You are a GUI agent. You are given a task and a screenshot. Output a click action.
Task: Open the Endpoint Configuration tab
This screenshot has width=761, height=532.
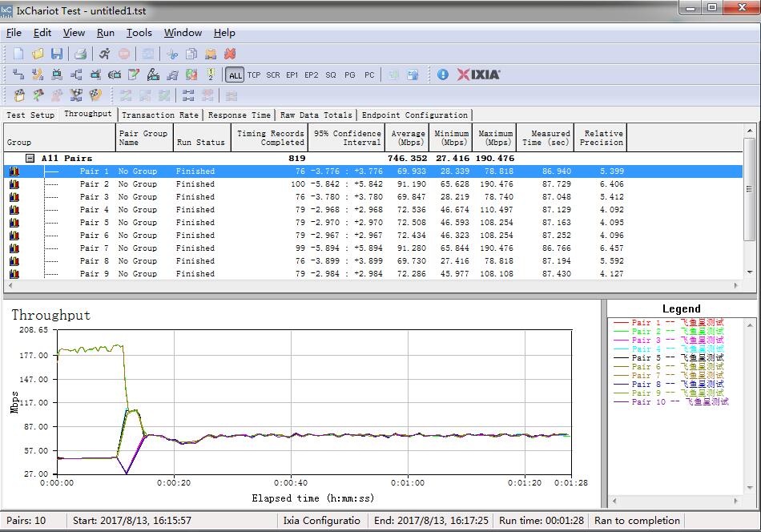point(414,115)
